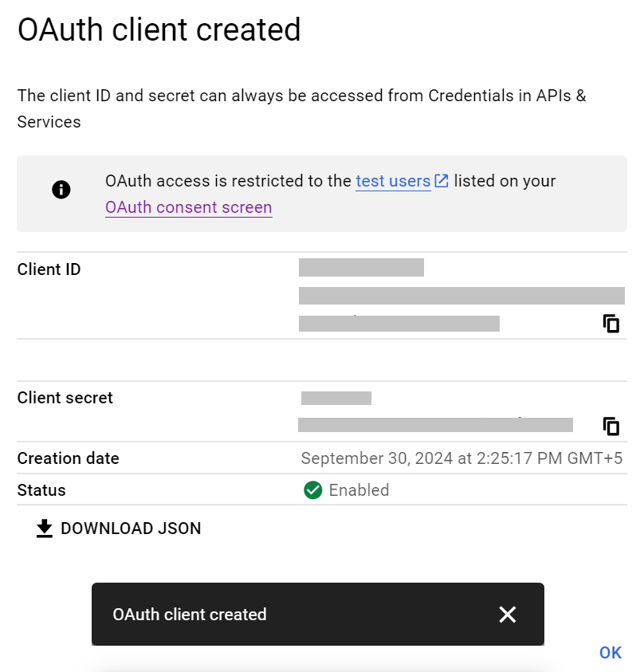Click the info circle icon in the notice
The width and height of the screenshot is (644, 672).
(x=61, y=190)
